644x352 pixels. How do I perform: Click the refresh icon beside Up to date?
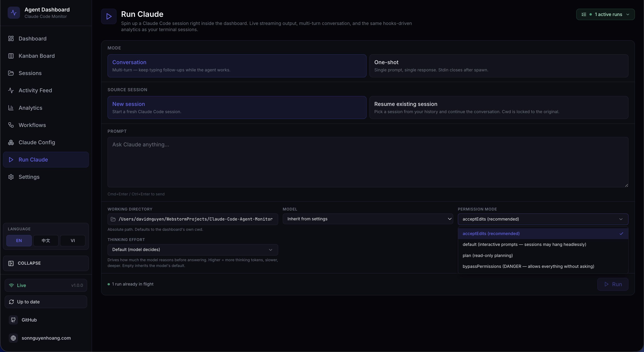tap(11, 302)
